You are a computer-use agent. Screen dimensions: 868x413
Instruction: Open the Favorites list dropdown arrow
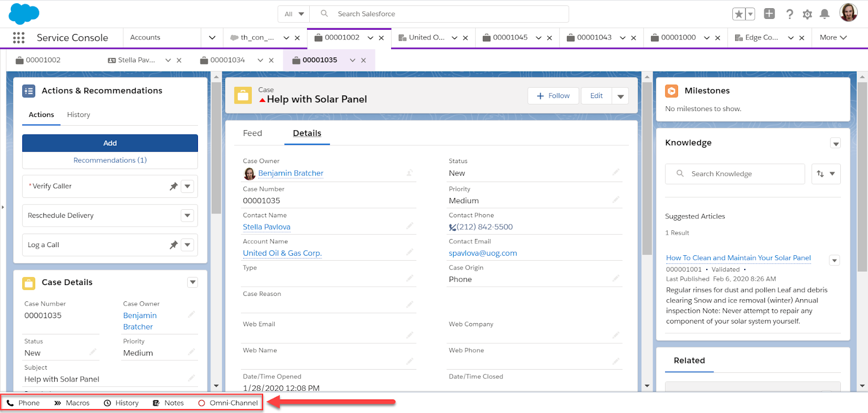pos(750,14)
